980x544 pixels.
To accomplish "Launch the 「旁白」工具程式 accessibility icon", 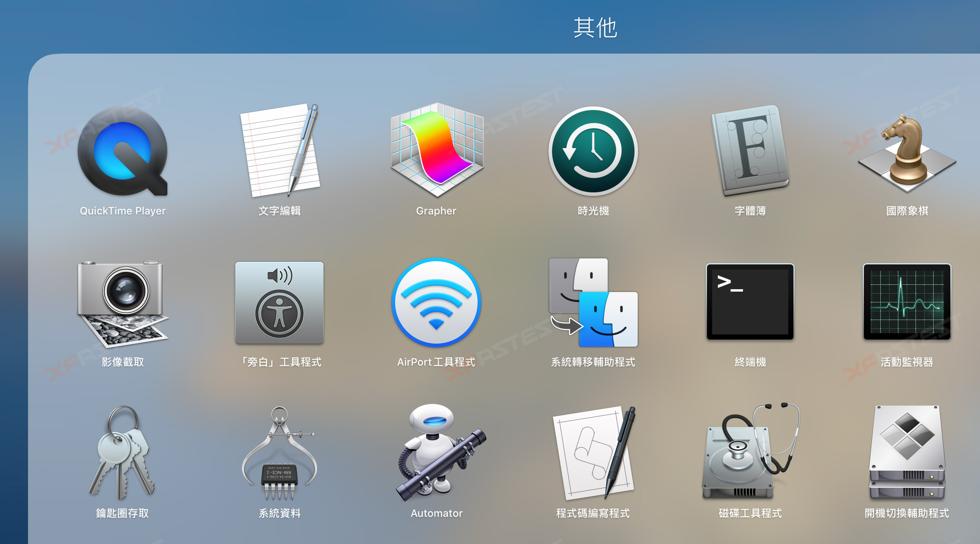I will point(279,303).
